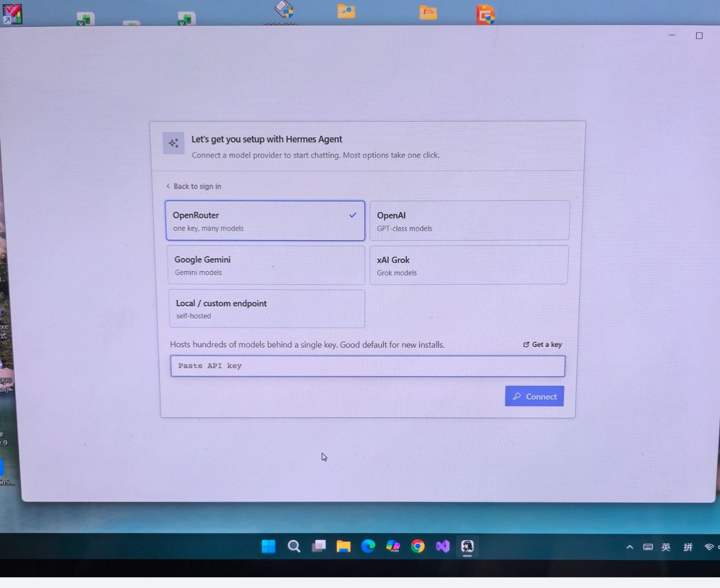The image size is (720, 588).
Task: Show hidden tray icons chevron
Action: click(x=630, y=547)
